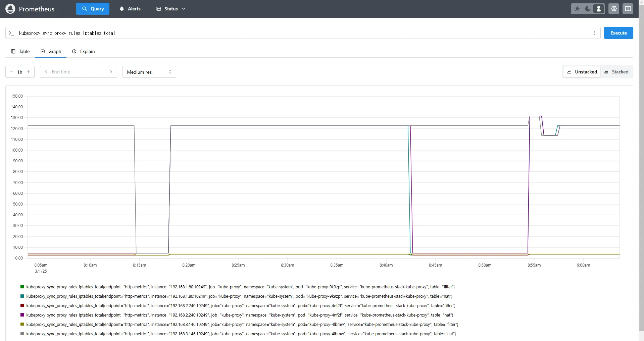Focus the PromQL expression input
Viewport: 644px width, 341px height.
tap(303, 33)
